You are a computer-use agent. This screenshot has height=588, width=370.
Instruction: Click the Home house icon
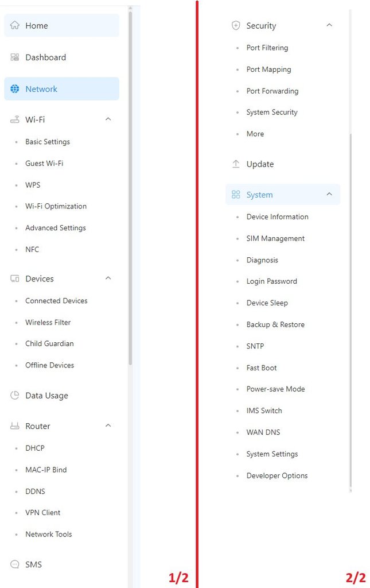click(x=15, y=26)
